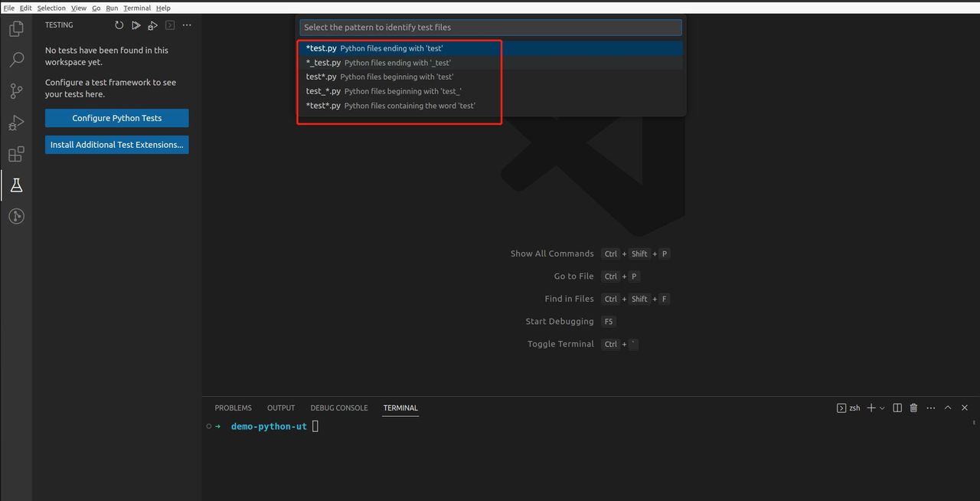980x501 pixels.
Task: Choose the *test*.py pattern option
Action: tap(491, 106)
